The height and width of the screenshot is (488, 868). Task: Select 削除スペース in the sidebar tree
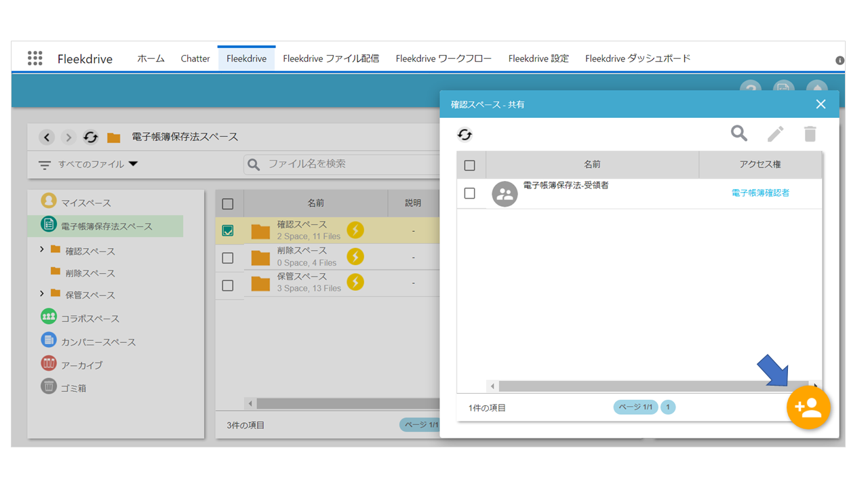click(90, 273)
